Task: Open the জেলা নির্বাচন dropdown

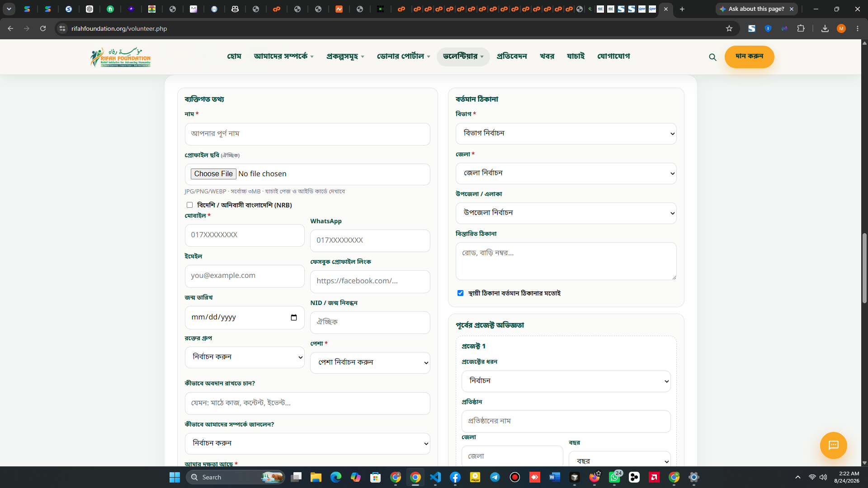Action: (x=566, y=174)
